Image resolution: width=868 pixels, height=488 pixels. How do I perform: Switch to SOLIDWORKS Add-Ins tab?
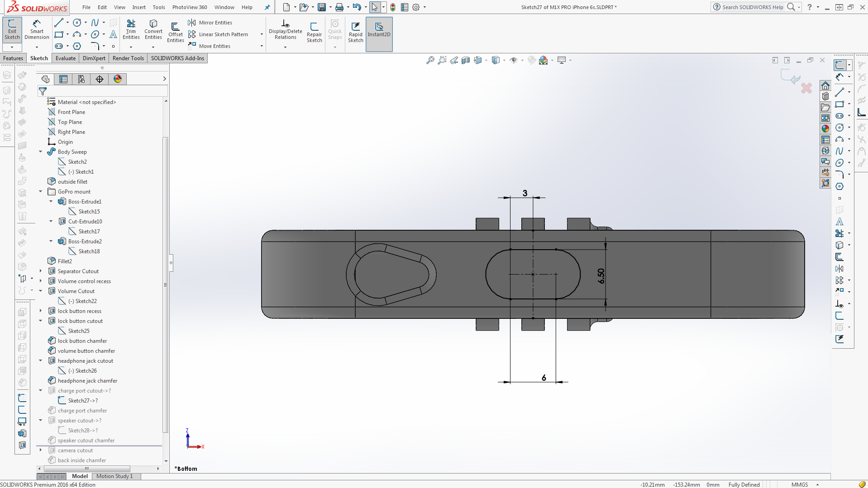tap(177, 58)
